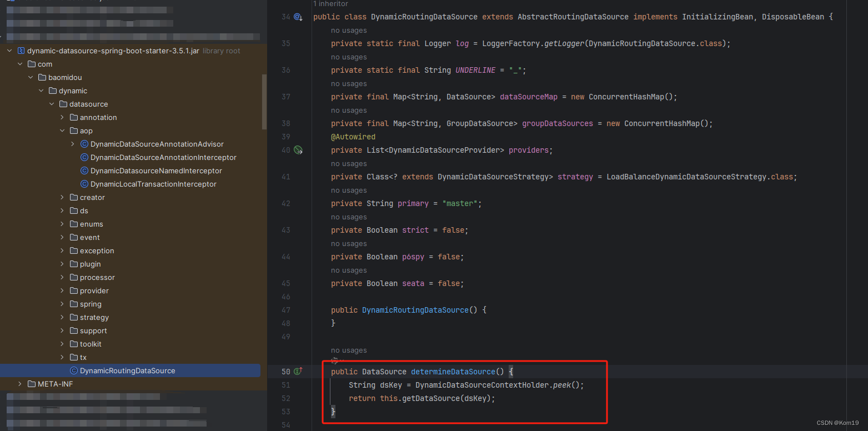
Task: Click the folder icon of the datasource package
Action: [63, 104]
